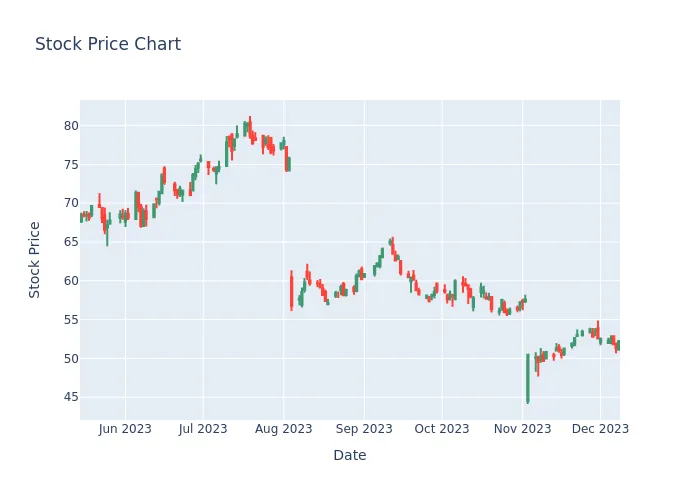
Task: Click the "Date" x-axis label
Action: coord(350,455)
